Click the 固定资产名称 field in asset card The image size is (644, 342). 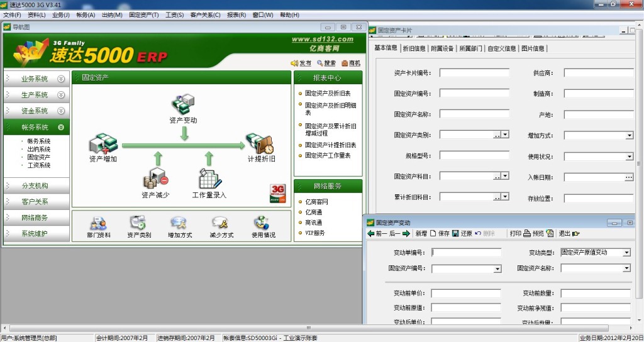(474, 114)
